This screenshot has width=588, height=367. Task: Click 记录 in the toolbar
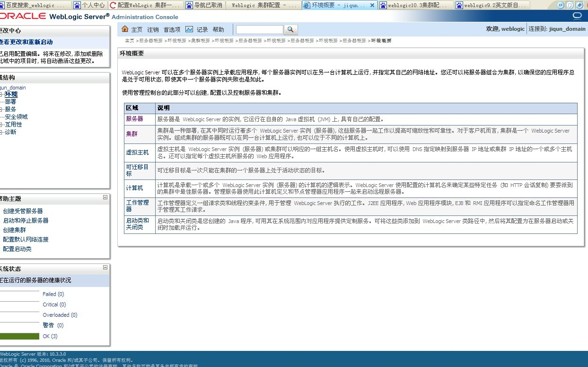202,29
